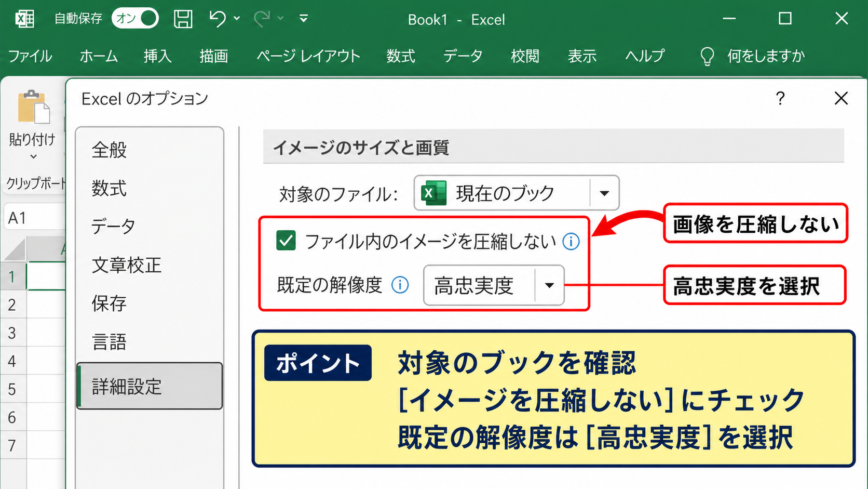Switch to the 挿入 ribbon tab
This screenshot has height=489, width=868.
[x=158, y=56]
